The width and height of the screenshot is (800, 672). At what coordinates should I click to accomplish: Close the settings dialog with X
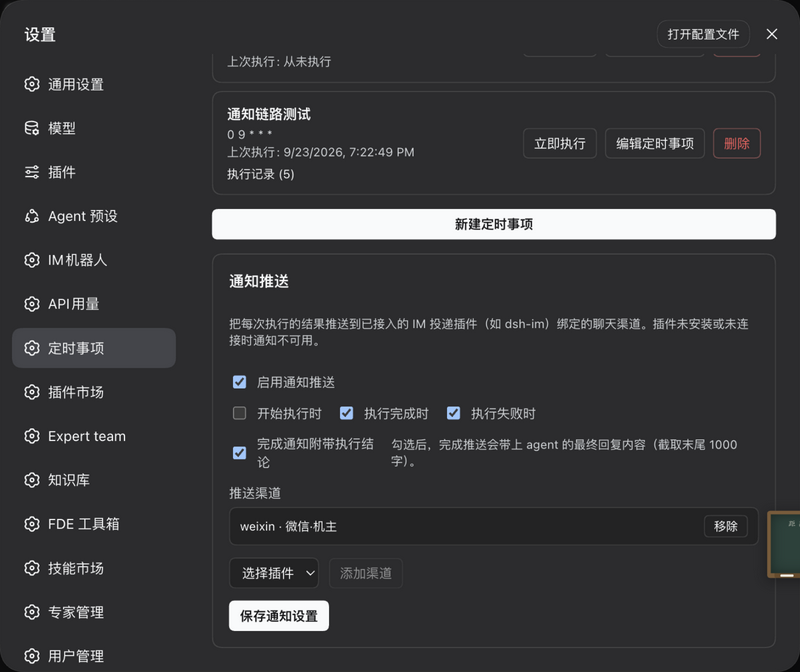pyautogui.click(x=771, y=34)
